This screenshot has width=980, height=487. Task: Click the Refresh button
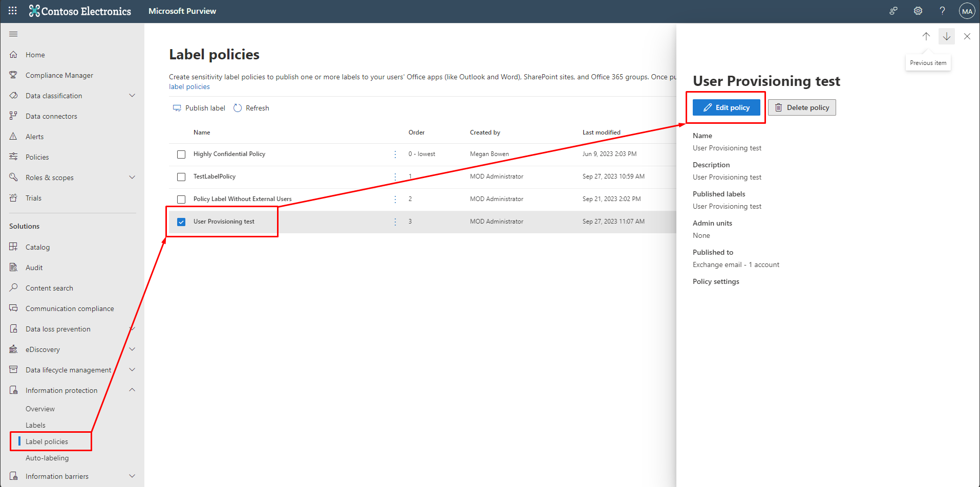tap(251, 108)
